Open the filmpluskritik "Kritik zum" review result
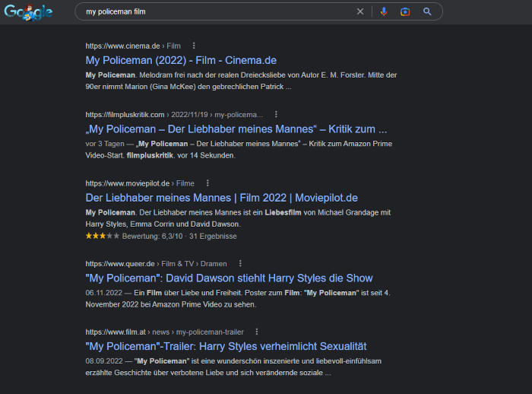The width and height of the screenshot is (532, 394). pyautogui.click(x=236, y=129)
